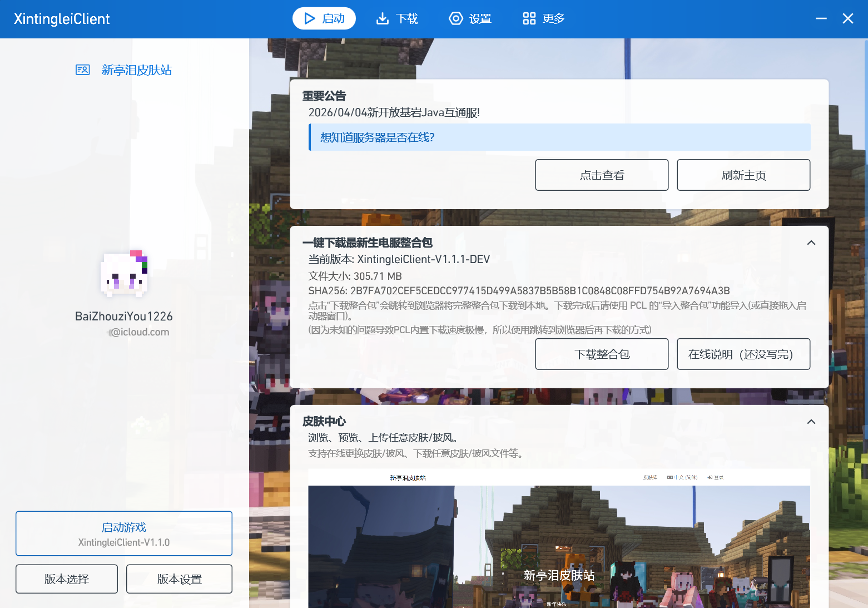Image resolution: width=868 pixels, height=608 pixels.
Task: Select the BaiZhouziYou1226 username text
Action: tap(124, 317)
